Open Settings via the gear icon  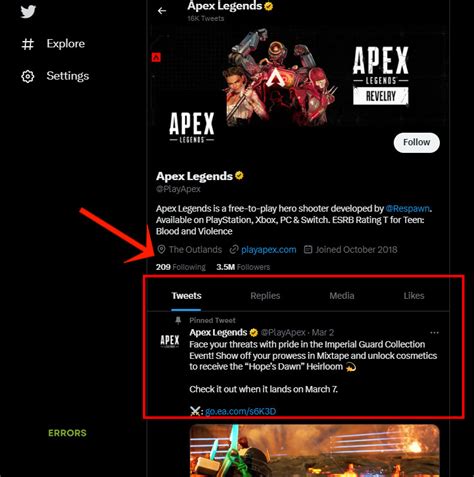pos(28,76)
